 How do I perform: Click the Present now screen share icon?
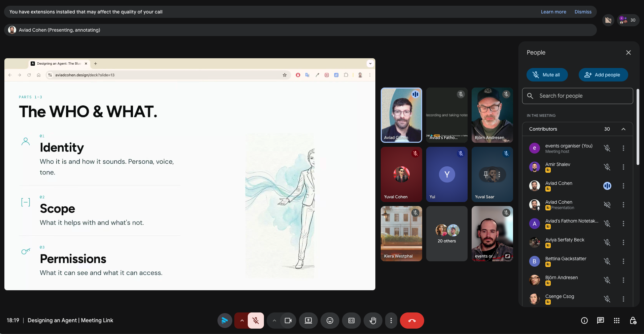[x=308, y=321]
